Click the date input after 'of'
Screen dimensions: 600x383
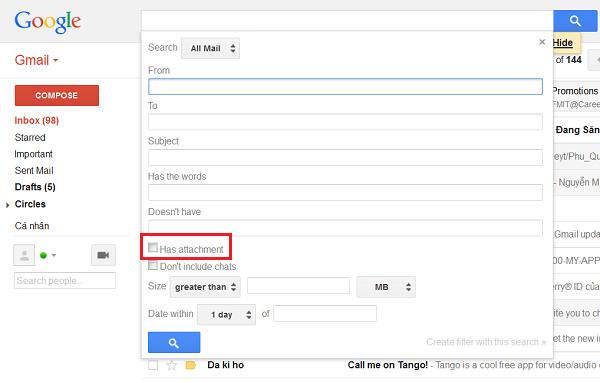coord(325,313)
